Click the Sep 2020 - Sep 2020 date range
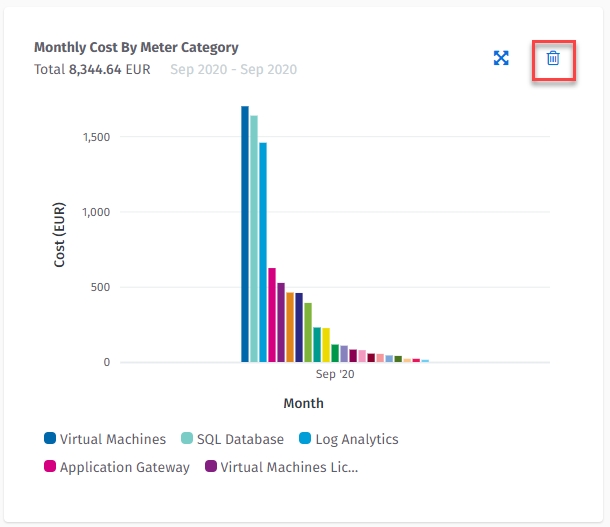Image resolution: width=610 pixels, height=527 pixels. (x=233, y=70)
